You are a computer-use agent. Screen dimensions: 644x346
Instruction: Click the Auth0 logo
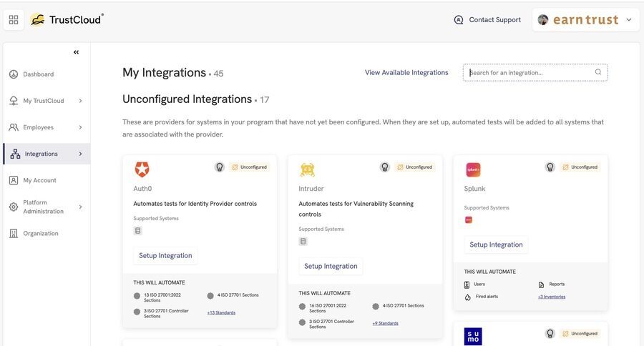[142, 169]
